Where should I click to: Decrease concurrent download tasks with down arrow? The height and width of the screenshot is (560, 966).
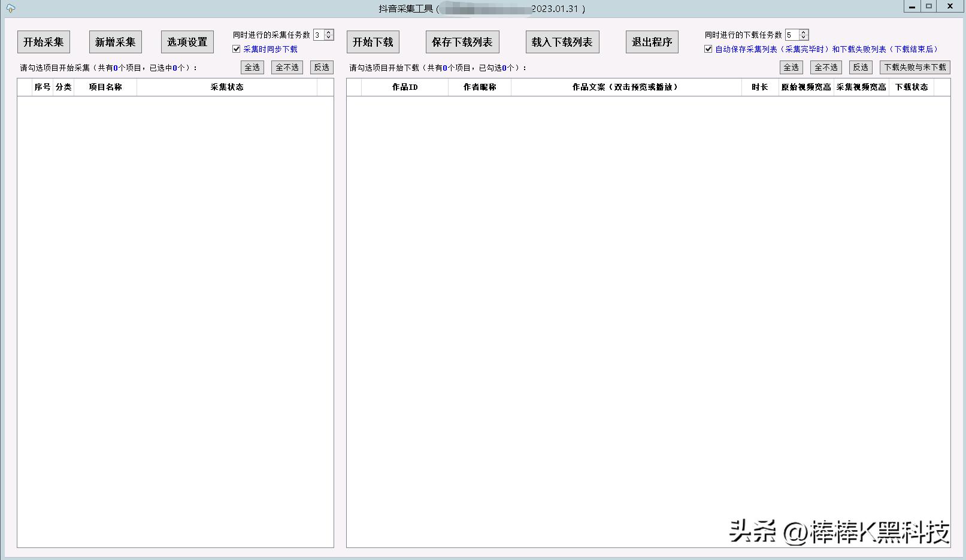(803, 37)
